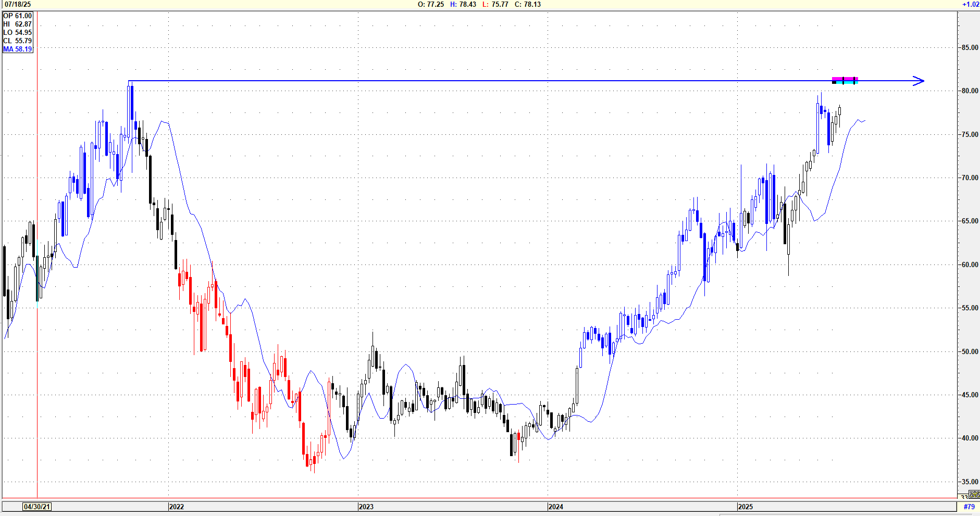Click the 35.00 price axis label
980x516 pixels.
click(x=970, y=482)
